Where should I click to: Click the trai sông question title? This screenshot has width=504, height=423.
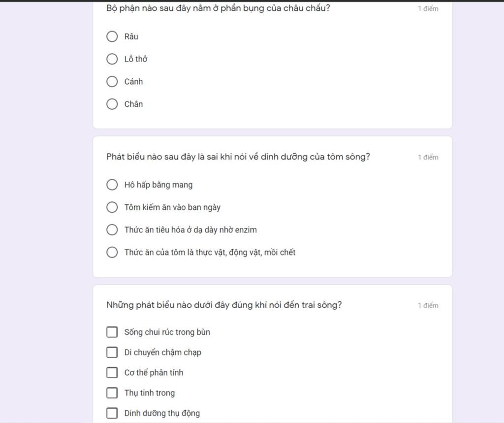click(x=224, y=305)
